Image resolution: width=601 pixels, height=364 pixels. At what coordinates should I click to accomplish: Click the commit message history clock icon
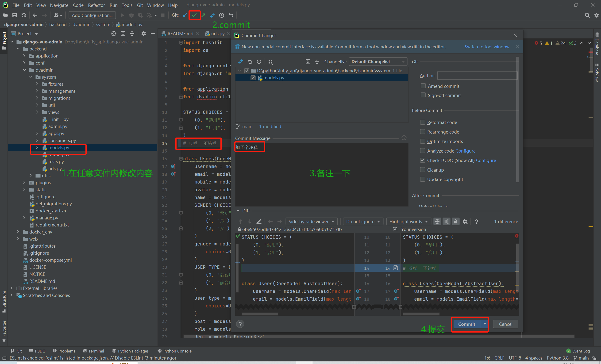click(x=404, y=138)
